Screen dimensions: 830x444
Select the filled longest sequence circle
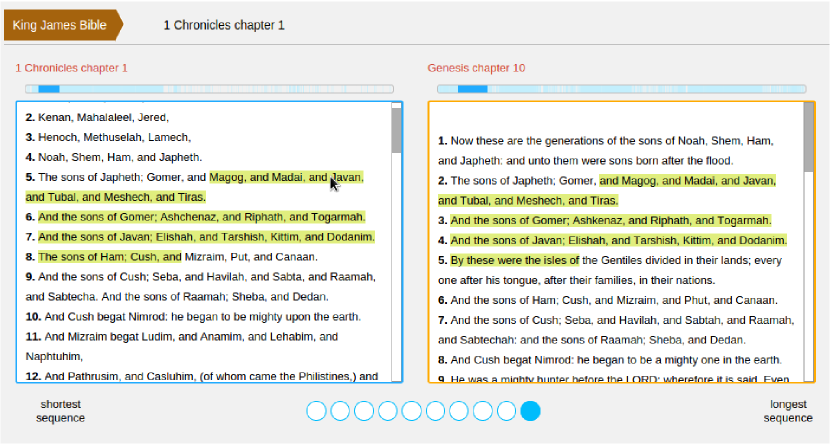[x=530, y=411]
